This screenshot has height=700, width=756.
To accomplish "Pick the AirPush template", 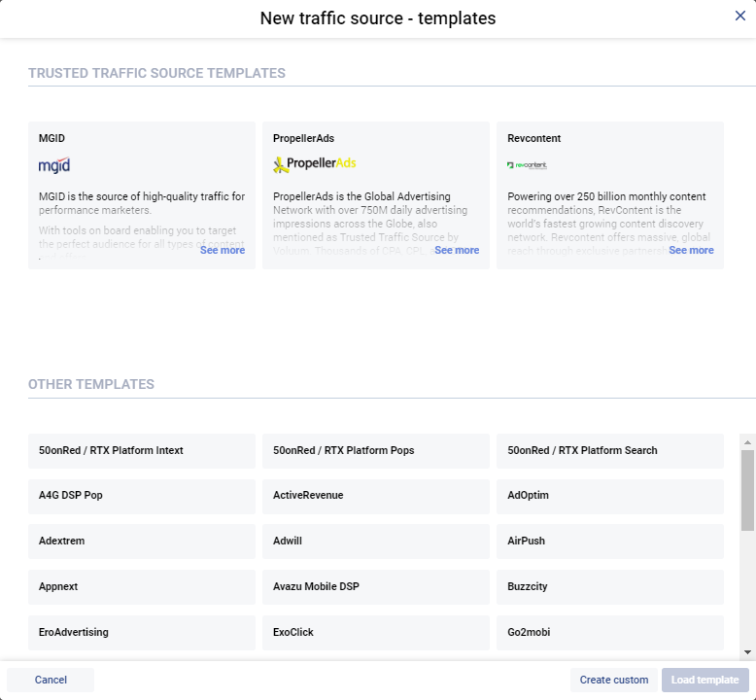I will tap(610, 542).
